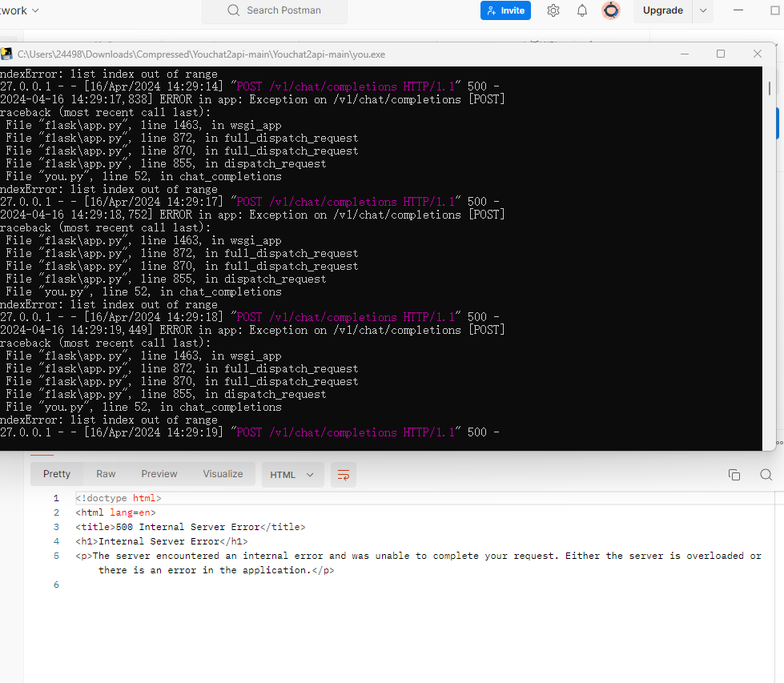This screenshot has height=683, width=784.
Task: Click the Invite button
Action: tap(505, 10)
